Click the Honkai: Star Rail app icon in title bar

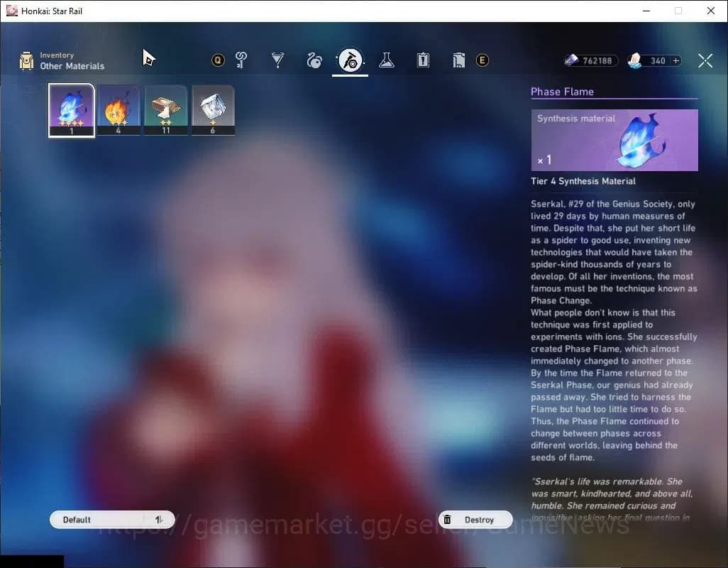click(11, 11)
